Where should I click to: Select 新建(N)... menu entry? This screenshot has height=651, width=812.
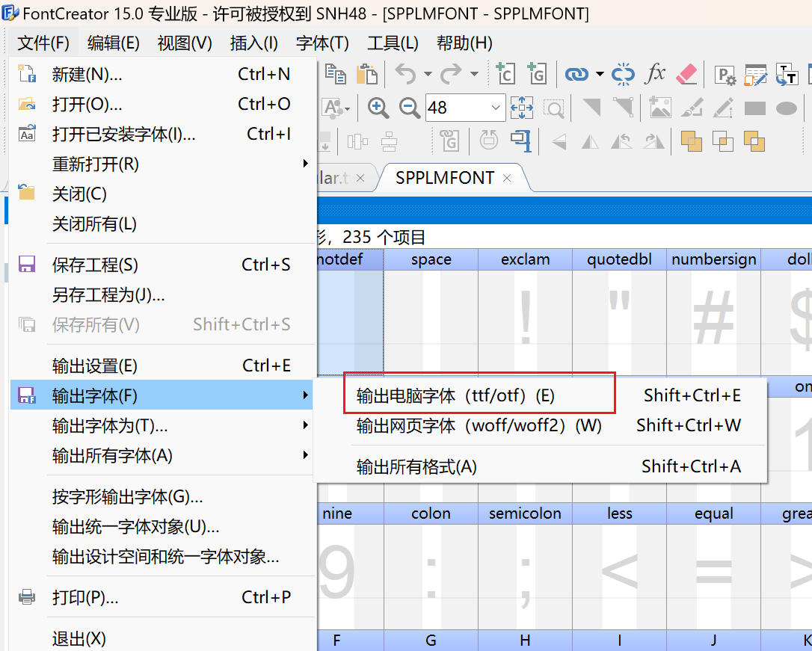[162, 75]
